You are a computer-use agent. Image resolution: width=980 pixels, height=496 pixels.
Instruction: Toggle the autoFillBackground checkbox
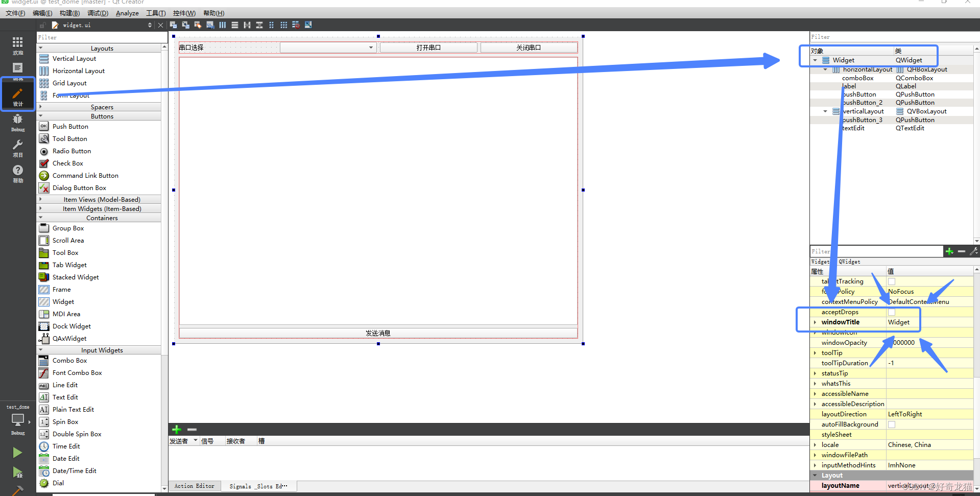point(892,424)
